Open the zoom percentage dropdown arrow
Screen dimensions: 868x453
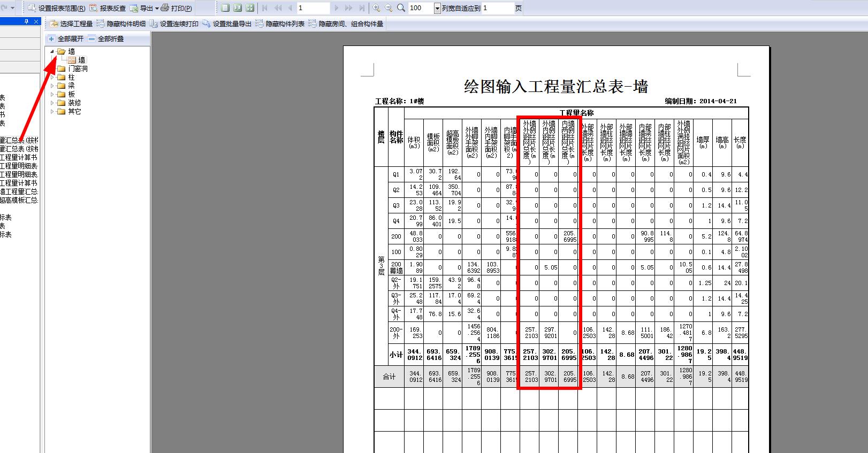[x=437, y=9]
